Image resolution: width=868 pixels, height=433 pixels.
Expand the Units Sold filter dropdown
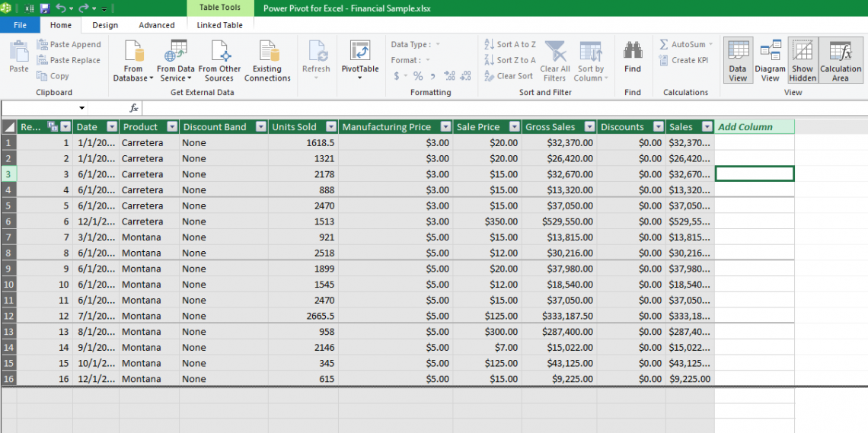pos(331,127)
